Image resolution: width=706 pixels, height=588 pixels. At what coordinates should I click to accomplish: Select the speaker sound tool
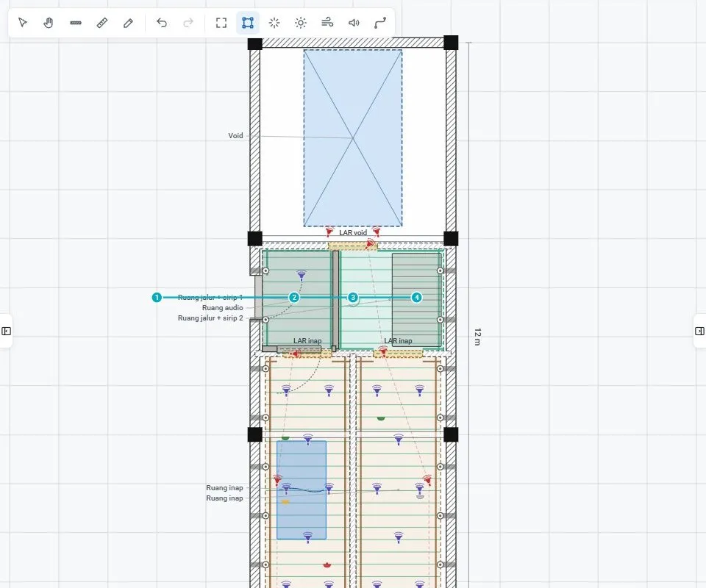tap(354, 23)
